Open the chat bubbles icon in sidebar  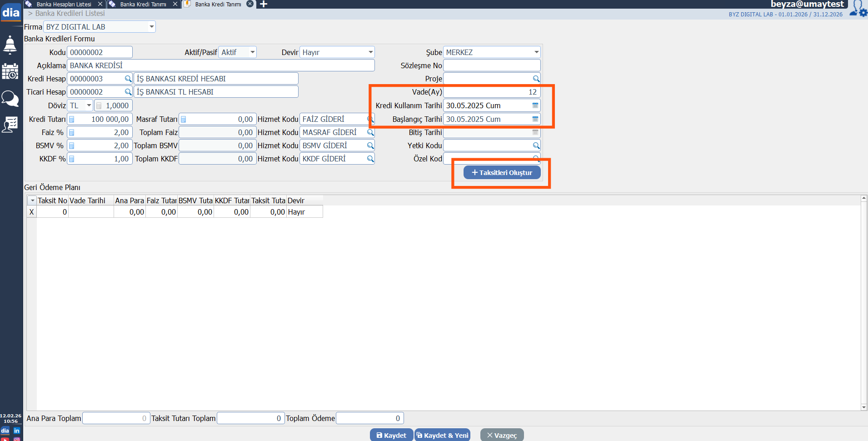(x=10, y=98)
